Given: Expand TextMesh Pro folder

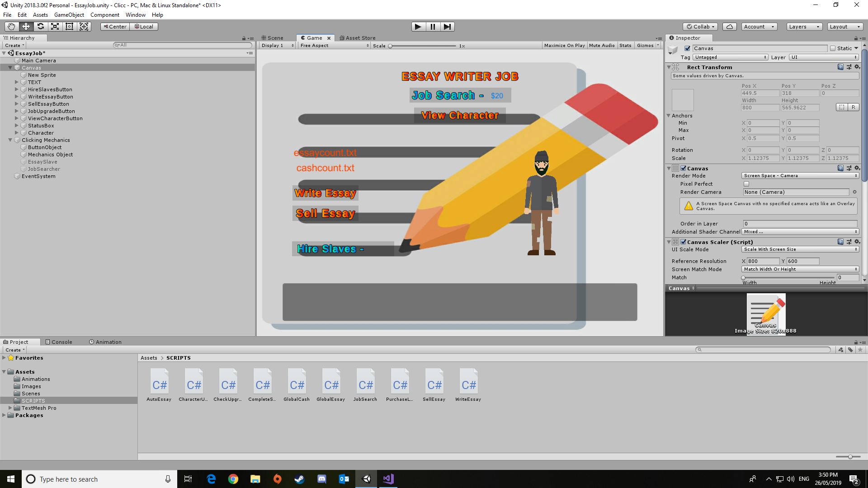Looking at the screenshot, I should tap(10, 408).
